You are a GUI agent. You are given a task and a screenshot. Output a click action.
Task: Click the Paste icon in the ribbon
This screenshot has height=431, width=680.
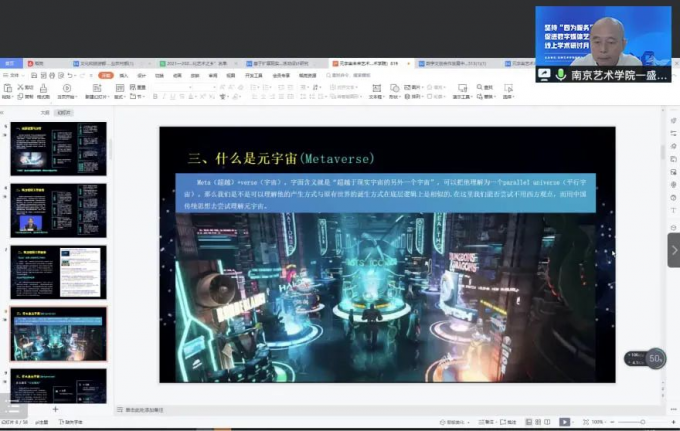7,88
